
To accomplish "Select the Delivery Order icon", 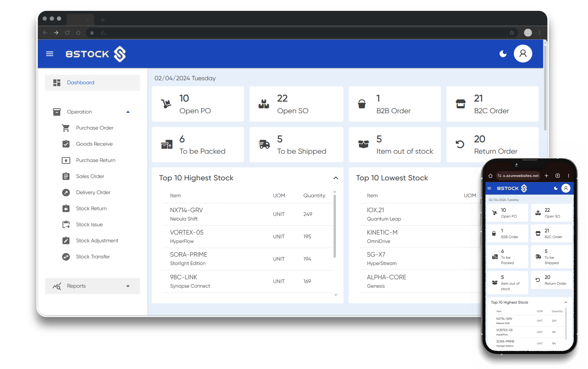I will (66, 192).
